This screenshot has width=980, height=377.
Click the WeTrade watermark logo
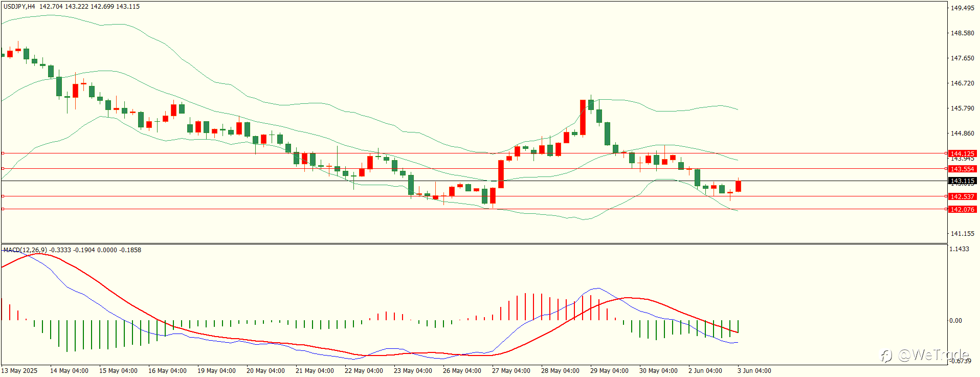pyautogui.click(x=925, y=354)
